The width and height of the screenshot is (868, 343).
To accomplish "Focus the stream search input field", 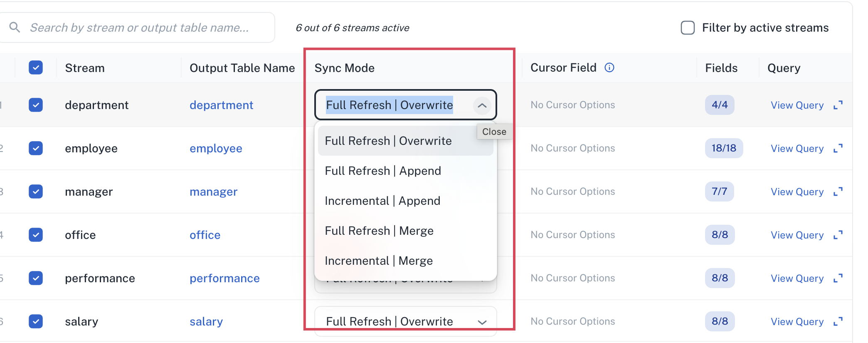I will coord(137,27).
